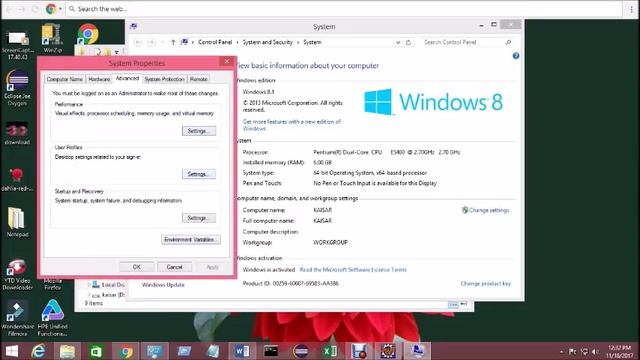
Task: Click the Windows Start button
Action: (x=11, y=351)
